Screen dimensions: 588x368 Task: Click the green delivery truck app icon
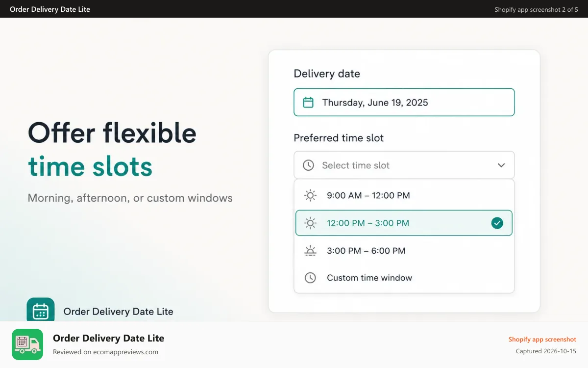pos(27,344)
